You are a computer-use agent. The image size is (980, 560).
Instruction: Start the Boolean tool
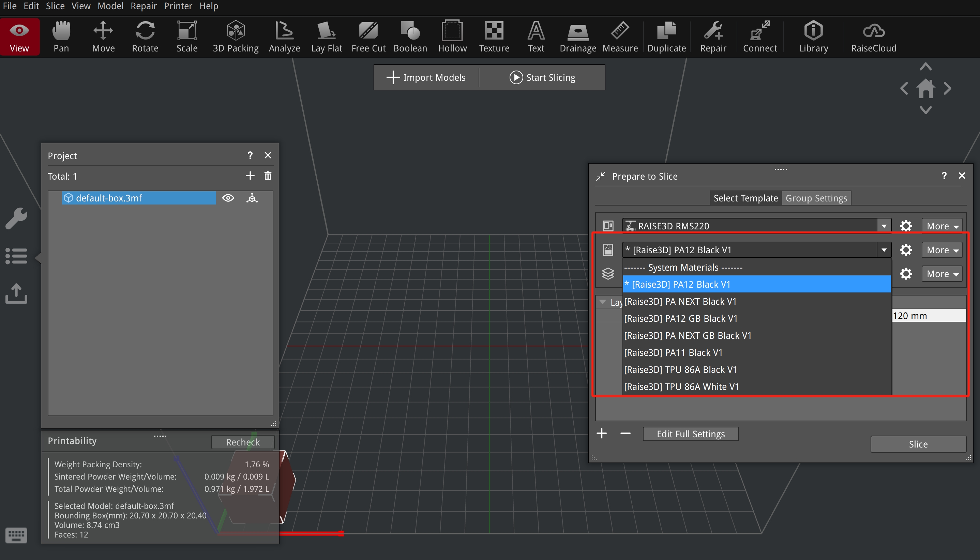410,37
